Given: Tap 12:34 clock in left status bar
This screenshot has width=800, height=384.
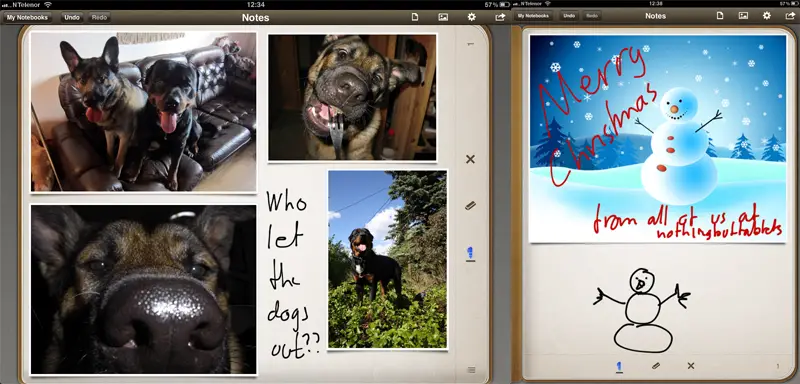Looking at the screenshot, I should pos(256,4).
